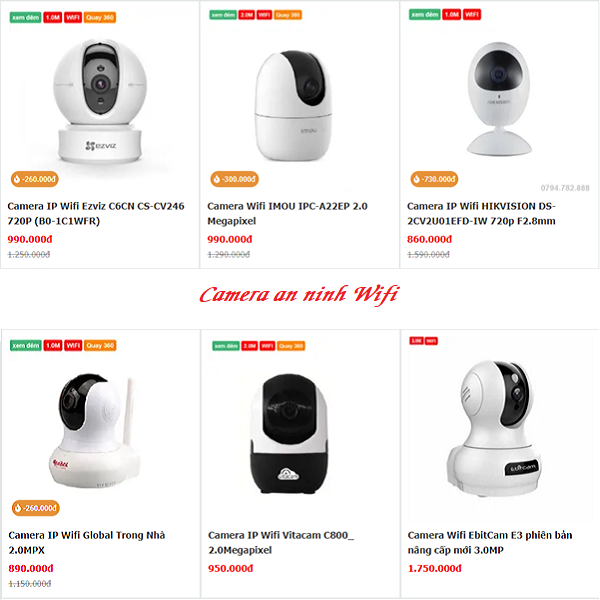Click the -300.000đ discount badge on IMOU
This screenshot has height=600, width=600.
point(235,179)
